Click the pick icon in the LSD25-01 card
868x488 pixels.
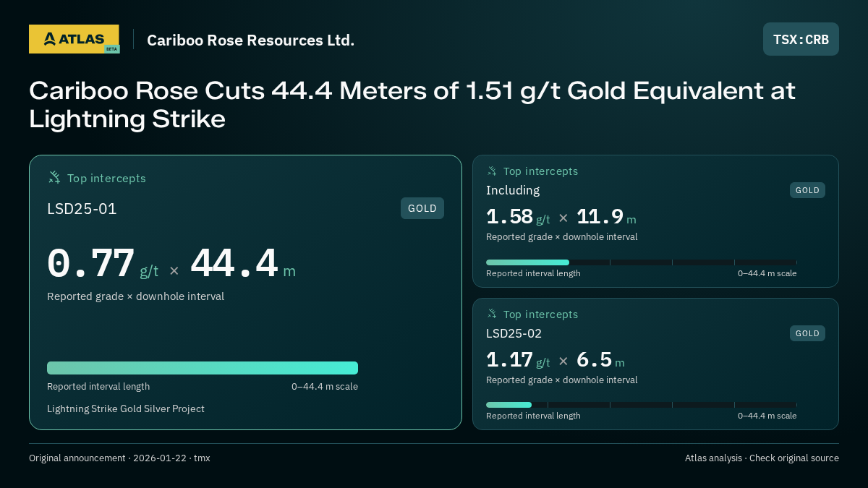(54, 177)
